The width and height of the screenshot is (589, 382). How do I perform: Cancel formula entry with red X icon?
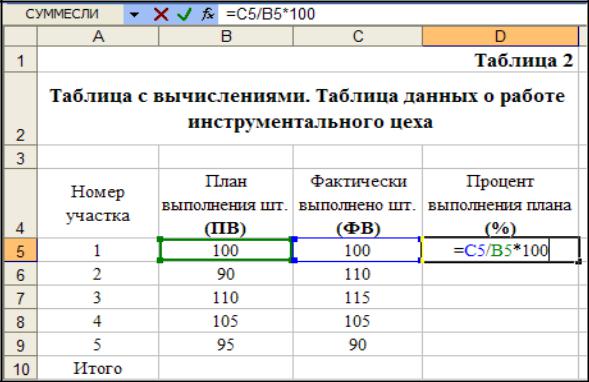(x=161, y=15)
